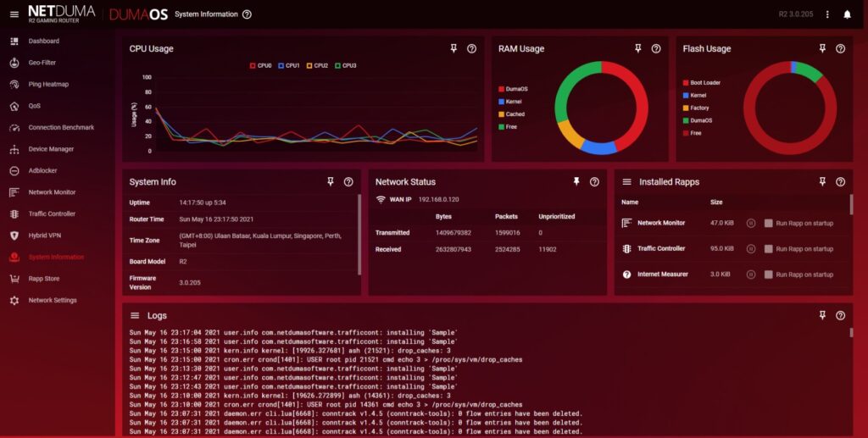868x438 pixels.
Task: Toggle CPU0 series in chart legend
Action: [260, 65]
